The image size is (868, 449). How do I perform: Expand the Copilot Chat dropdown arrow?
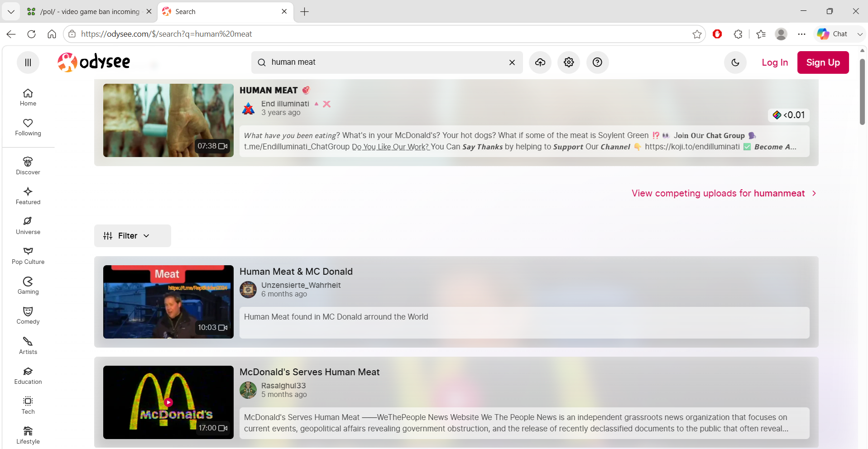click(x=860, y=34)
